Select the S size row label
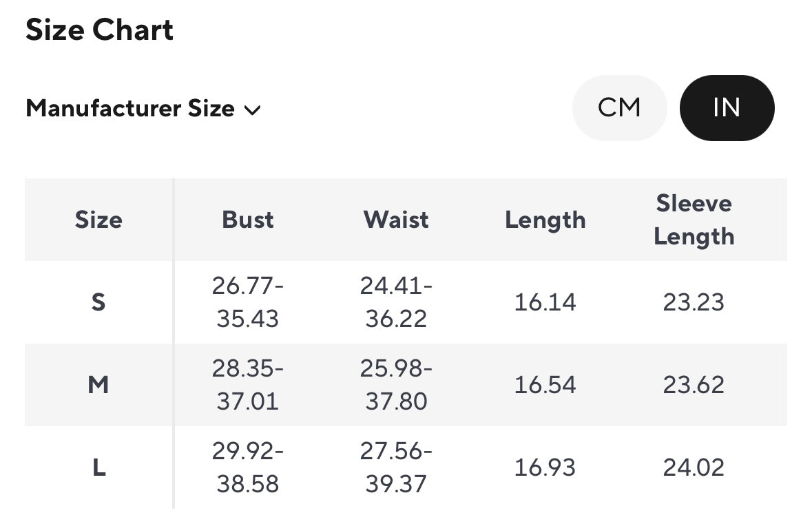 tap(98, 302)
